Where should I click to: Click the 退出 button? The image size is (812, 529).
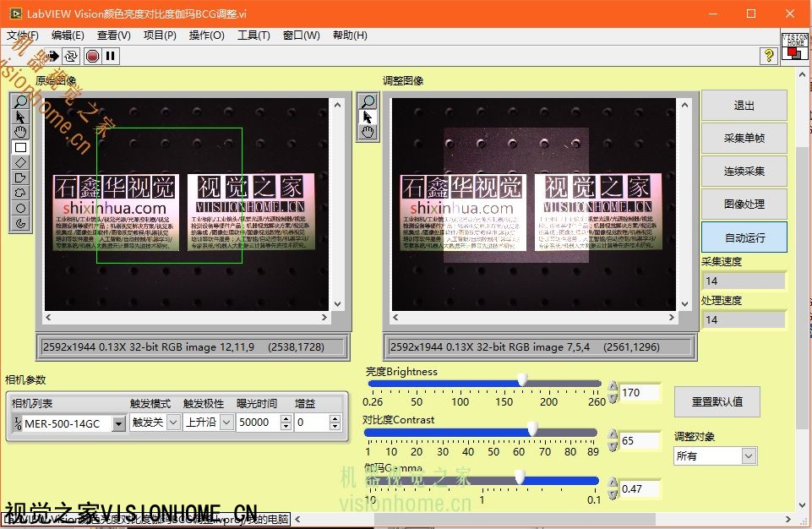click(744, 106)
